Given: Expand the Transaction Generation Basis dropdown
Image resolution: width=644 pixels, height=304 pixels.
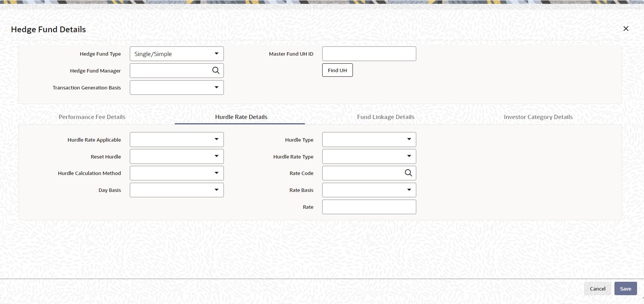Looking at the screenshot, I should click(x=177, y=88).
